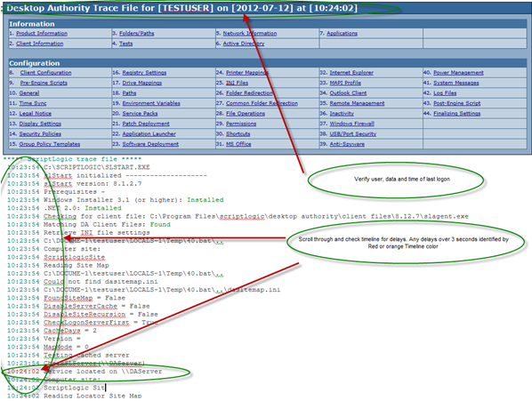The width and height of the screenshot is (532, 401).
Task: Jump to File Operations
Action: point(246,113)
